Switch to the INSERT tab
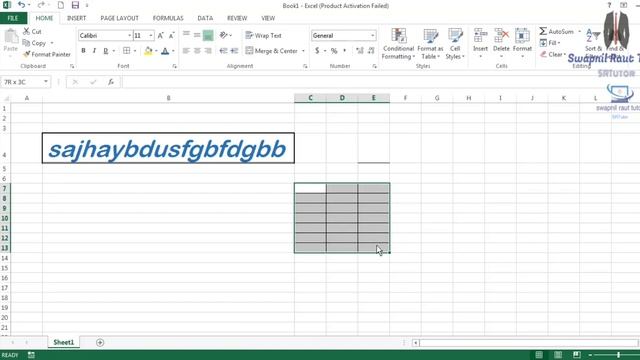The image size is (640, 360). (x=76, y=18)
